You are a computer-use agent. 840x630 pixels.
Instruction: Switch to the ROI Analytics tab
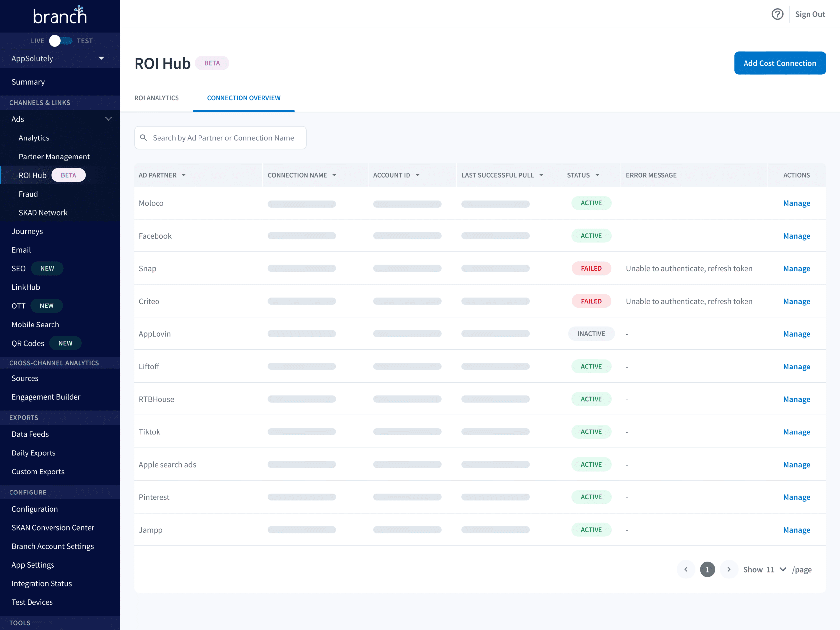tap(157, 97)
